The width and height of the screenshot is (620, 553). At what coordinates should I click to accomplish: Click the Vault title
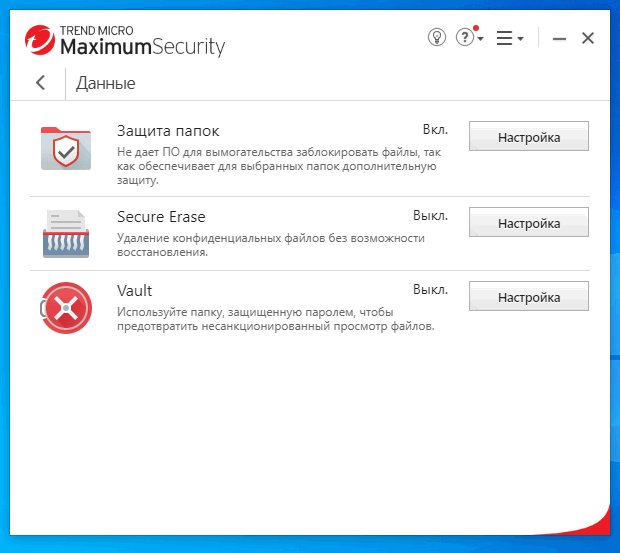(134, 291)
